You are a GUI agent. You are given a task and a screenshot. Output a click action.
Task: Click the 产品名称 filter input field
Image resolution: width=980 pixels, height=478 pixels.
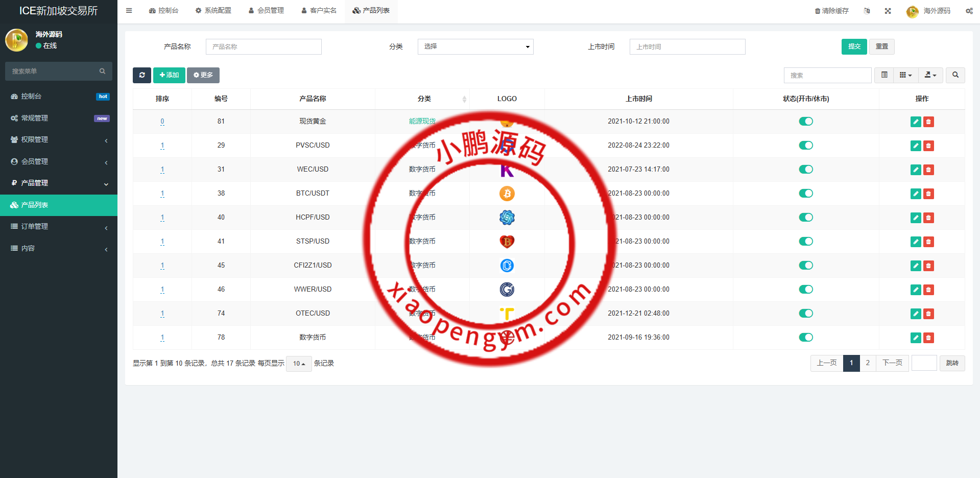coord(264,46)
